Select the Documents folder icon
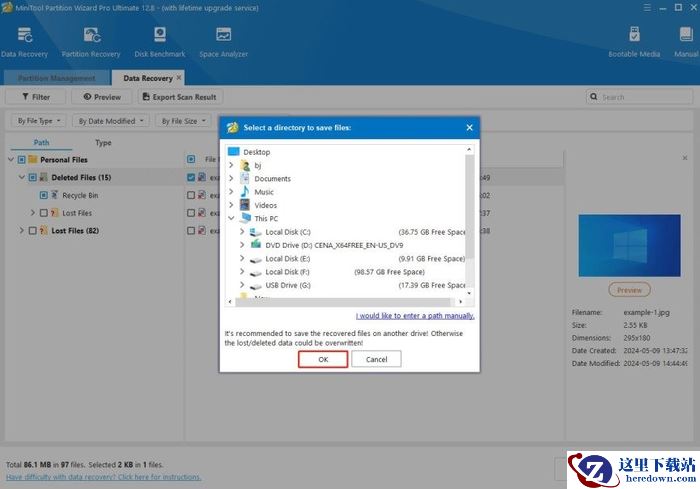Image resolution: width=700 pixels, height=489 pixels. pyautogui.click(x=245, y=179)
